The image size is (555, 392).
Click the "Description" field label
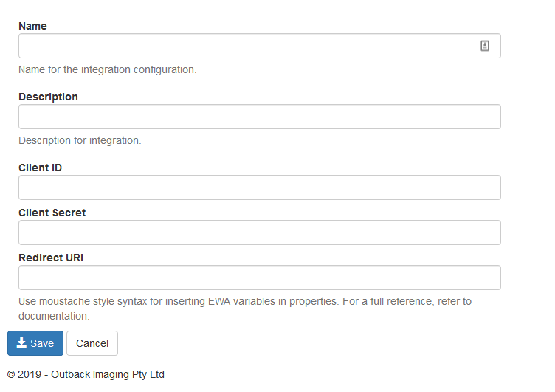pos(48,97)
